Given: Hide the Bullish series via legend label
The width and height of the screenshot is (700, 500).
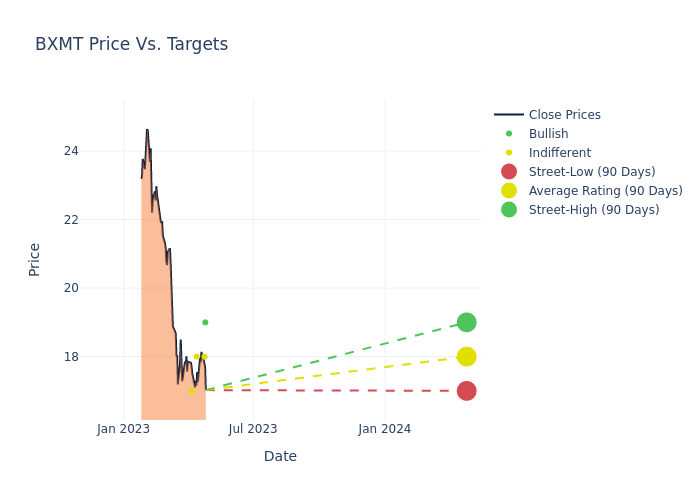Looking at the screenshot, I should (x=548, y=134).
